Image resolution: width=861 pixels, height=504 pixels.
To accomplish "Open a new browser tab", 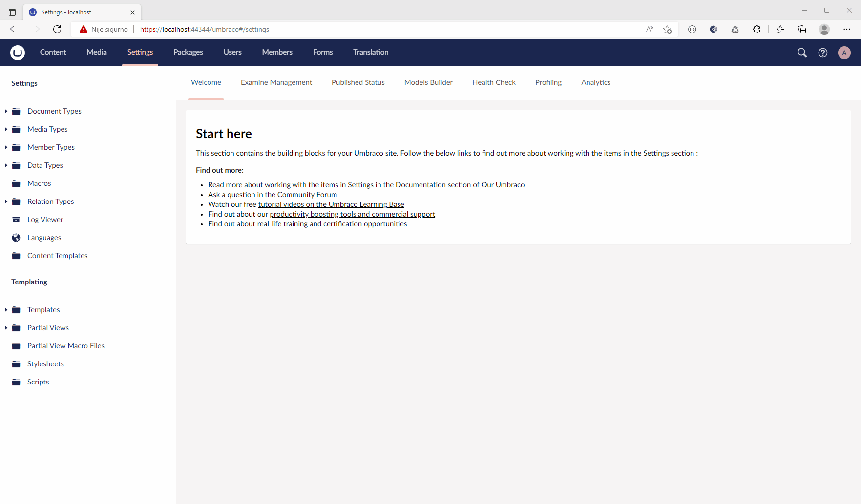I will click(149, 12).
